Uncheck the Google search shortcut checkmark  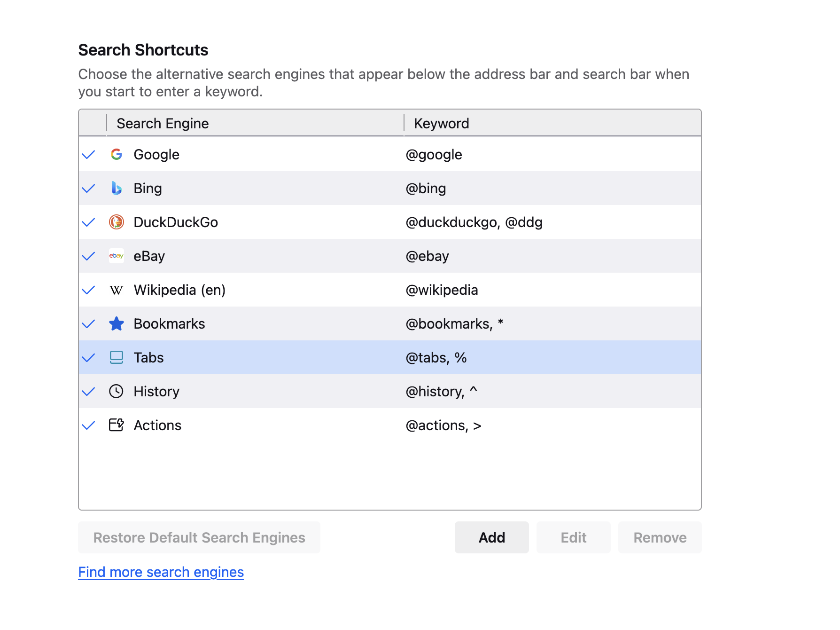[x=88, y=155]
